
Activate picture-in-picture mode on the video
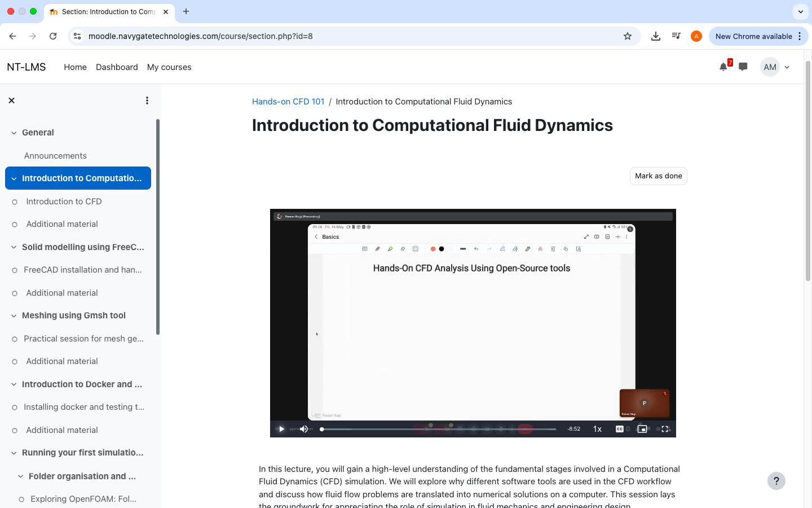click(642, 429)
